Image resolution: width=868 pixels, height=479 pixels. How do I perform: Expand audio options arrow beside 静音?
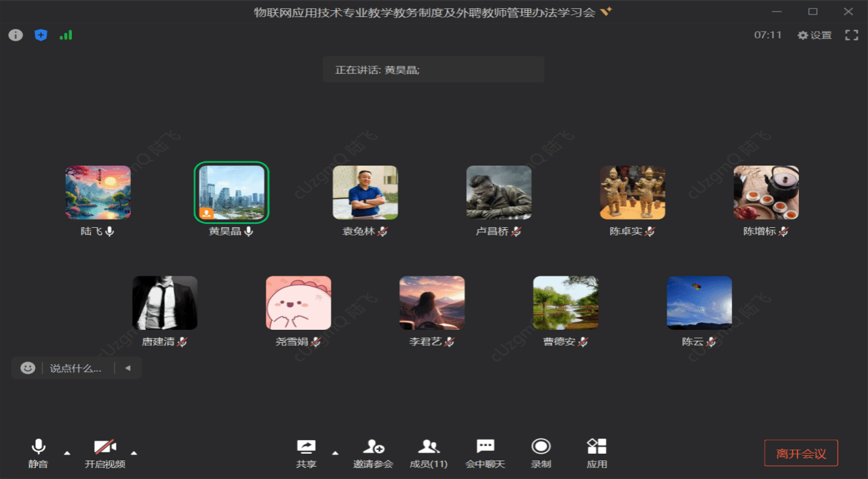pyautogui.click(x=66, y=452)
